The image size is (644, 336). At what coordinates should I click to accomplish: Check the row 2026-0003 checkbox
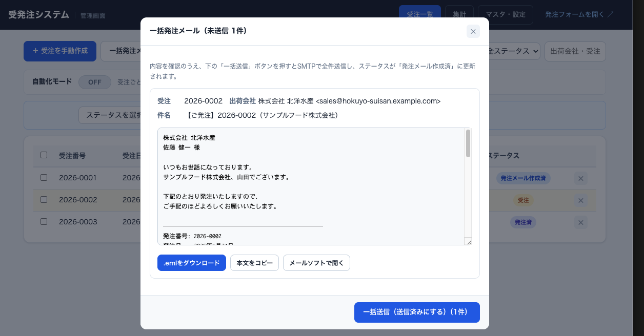tap(44, 222)
